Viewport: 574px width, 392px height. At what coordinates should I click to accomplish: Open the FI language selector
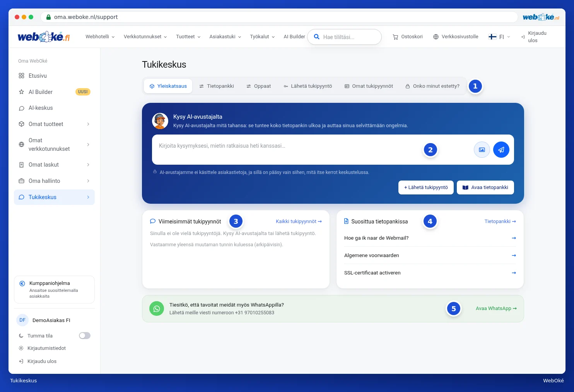(499, 37)
